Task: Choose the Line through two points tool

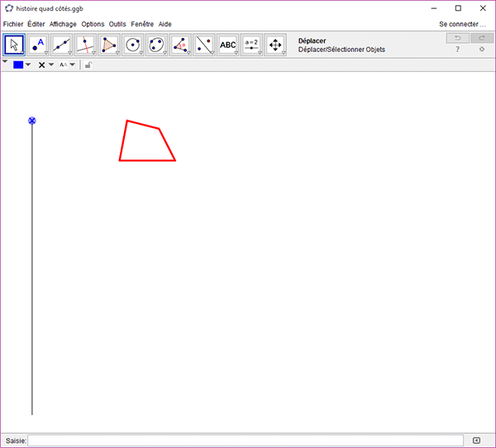Action: coord(62,45)
